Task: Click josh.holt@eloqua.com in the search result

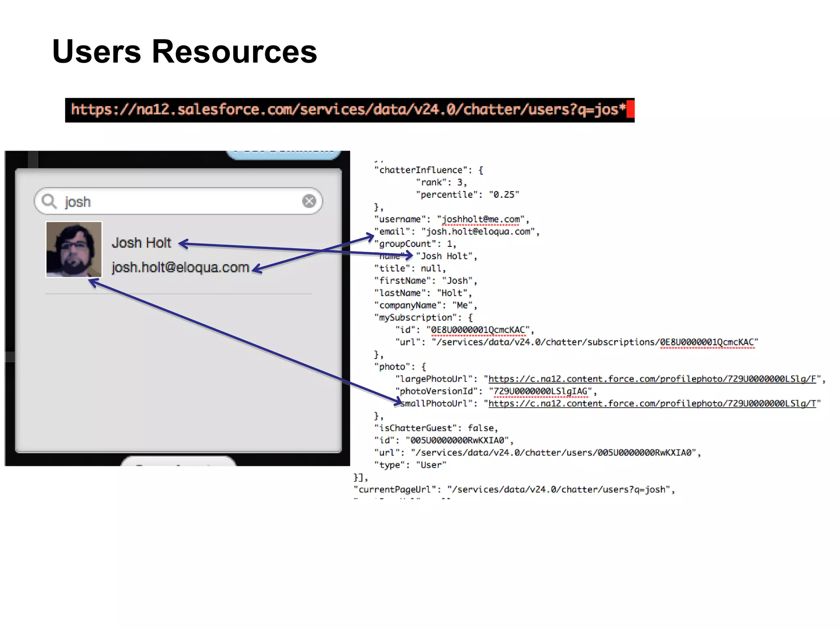Action: [180, 267]
